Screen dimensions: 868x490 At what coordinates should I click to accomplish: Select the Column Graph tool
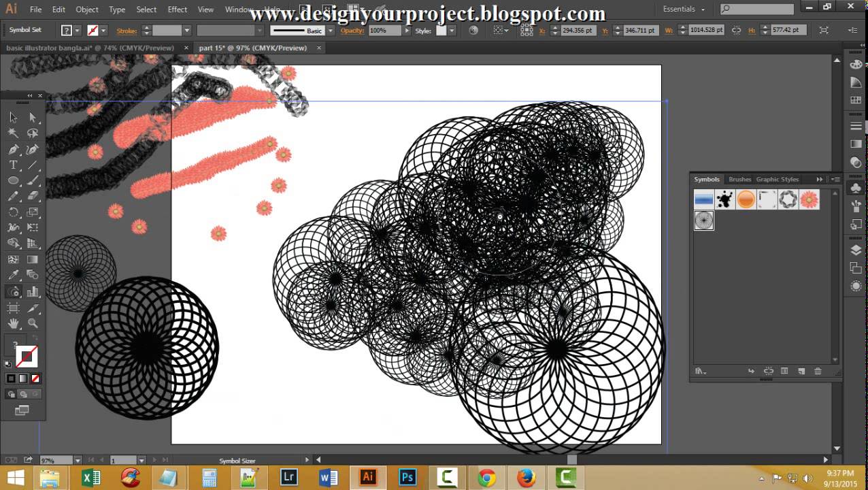[x=32, y=291]
